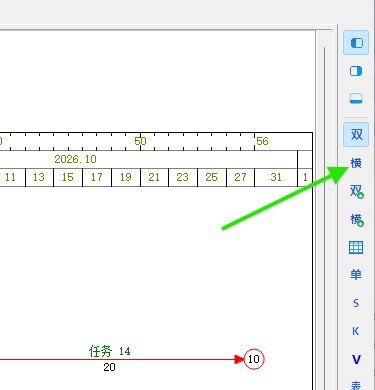This screenshot has width=375, height=390.
Task: Select the red circled node 10
Action: 254,359
